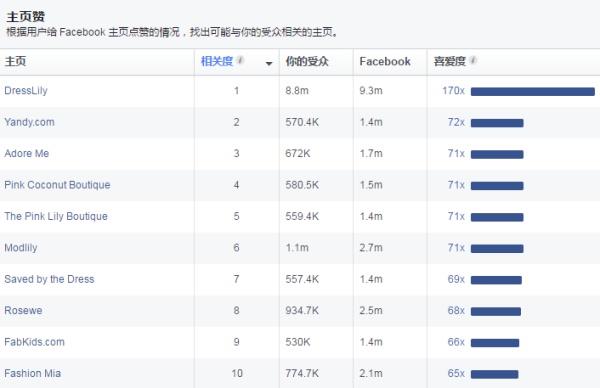Select the 主页赞 section heading
The image size is (600, 388).
coord(25,16)
